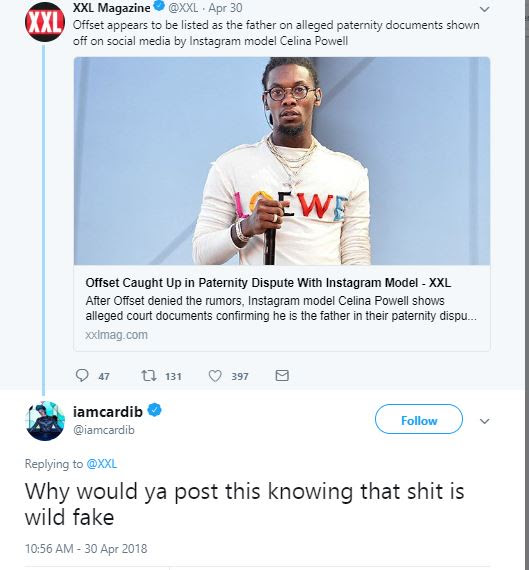
Task: Follow the iamcardib account
Action: pos(419,419)
